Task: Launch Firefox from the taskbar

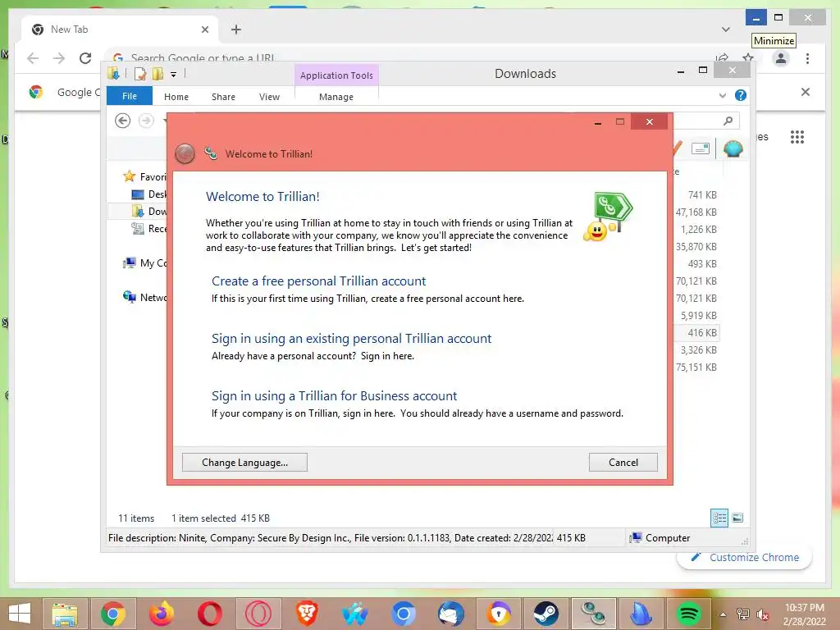Action: [x=162, y=614]
